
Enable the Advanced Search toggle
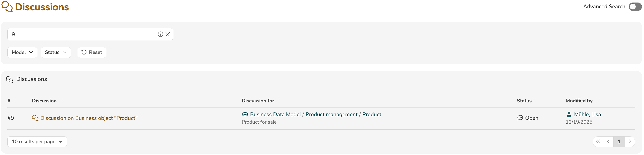pyautogui.click(x=635, y=7)
